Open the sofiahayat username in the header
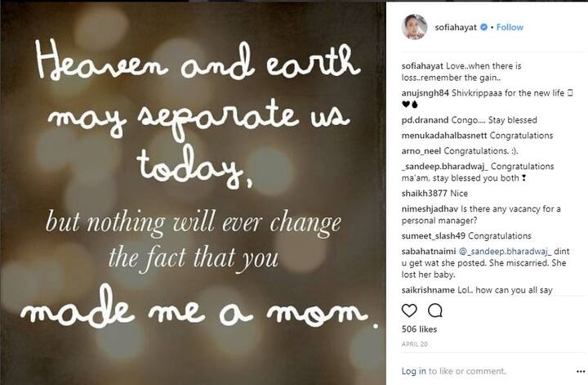 pos(456,27)
